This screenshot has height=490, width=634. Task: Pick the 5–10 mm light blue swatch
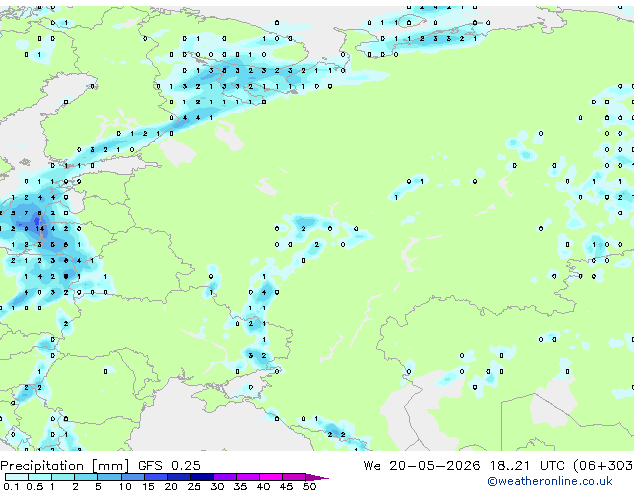pos(109,477)
